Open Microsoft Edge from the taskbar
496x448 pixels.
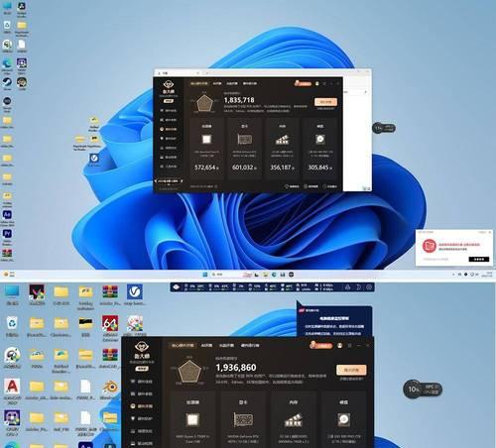click(274, 275)
